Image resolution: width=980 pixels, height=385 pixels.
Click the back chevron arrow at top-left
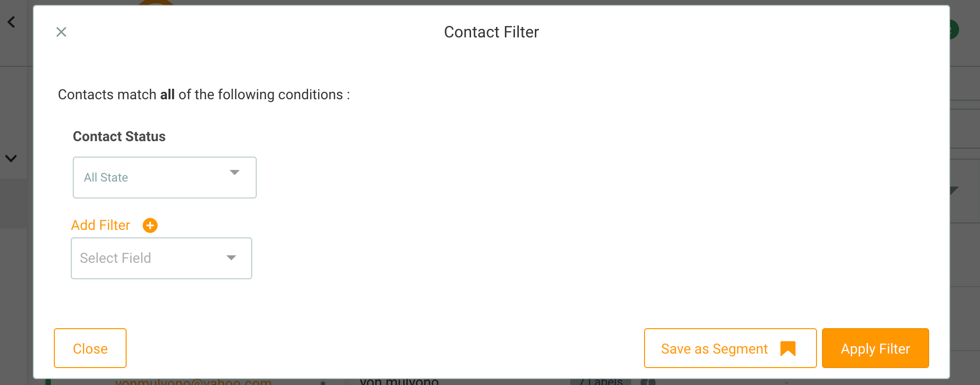pyautogui.click(x=11, y=22)
